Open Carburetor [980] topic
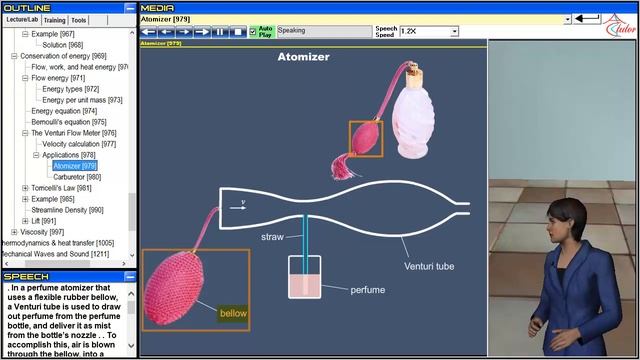This screenshot has width=640, height=360. 77,177
